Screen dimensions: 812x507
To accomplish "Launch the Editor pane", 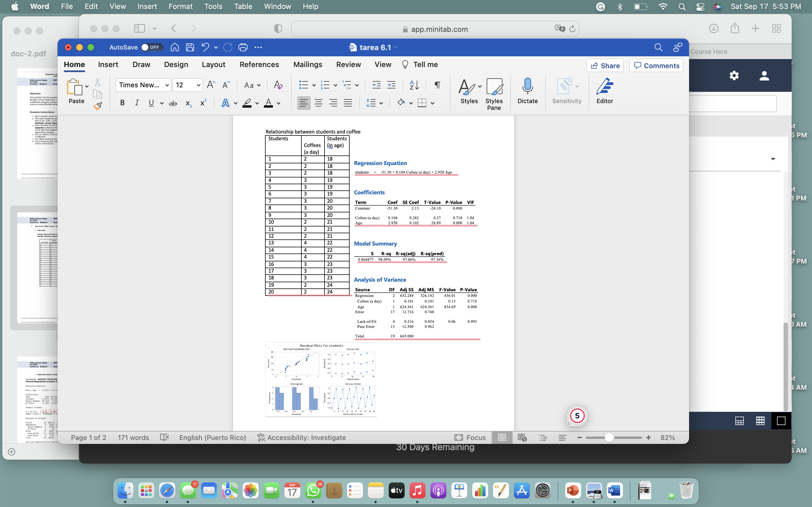I will [605, 91].
